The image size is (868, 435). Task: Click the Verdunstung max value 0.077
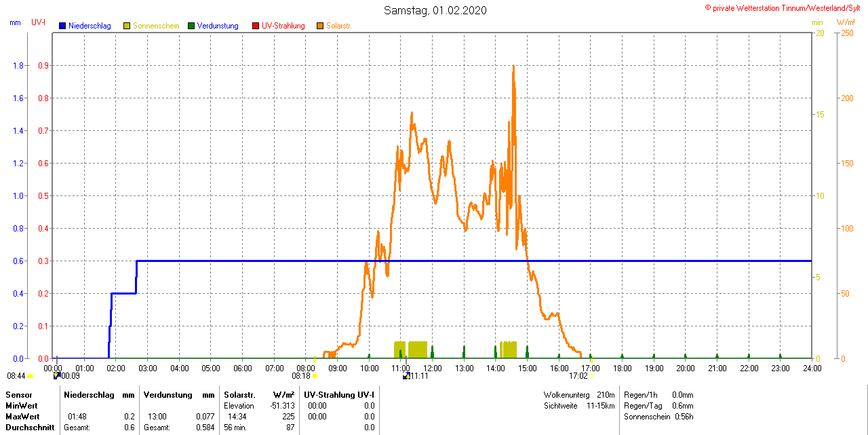(204, 417)
